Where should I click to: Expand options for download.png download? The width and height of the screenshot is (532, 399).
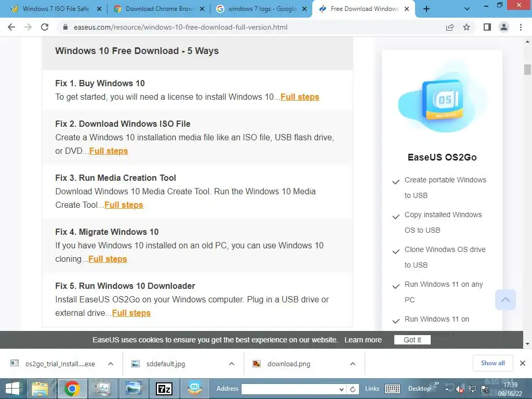(353, 364)
